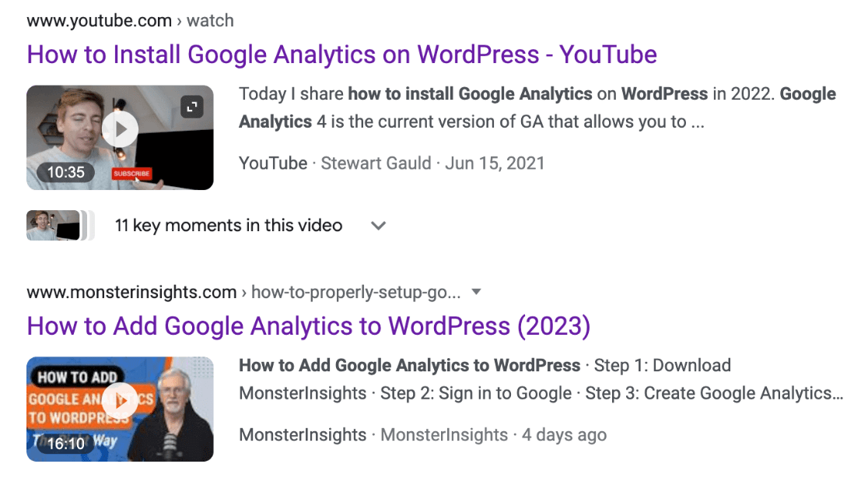Play the MonsterInsights video thumbnail

[x=120, y=401]
